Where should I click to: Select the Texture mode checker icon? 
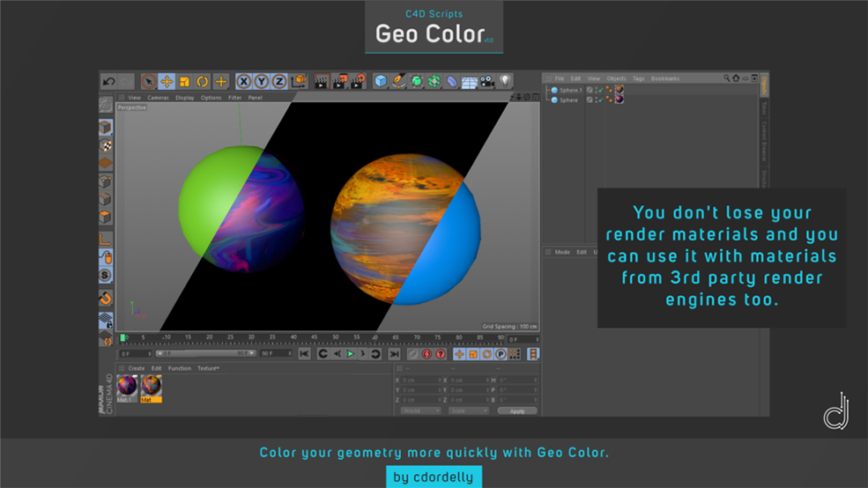pos(106,145)
